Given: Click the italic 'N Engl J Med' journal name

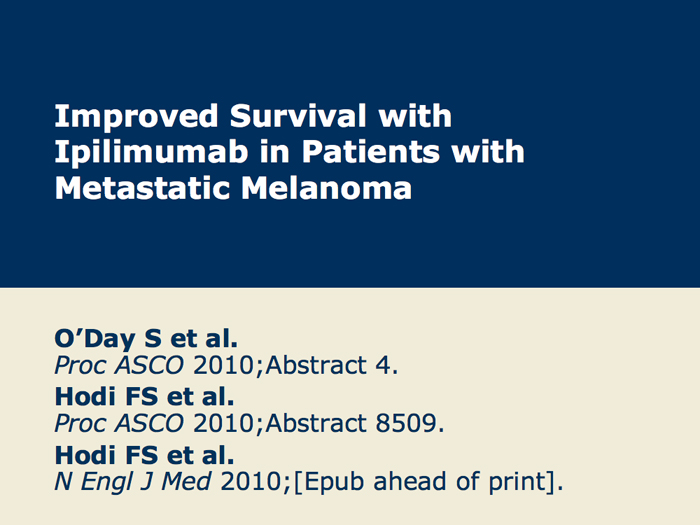Looking at the screenshot, I should 133,481.
